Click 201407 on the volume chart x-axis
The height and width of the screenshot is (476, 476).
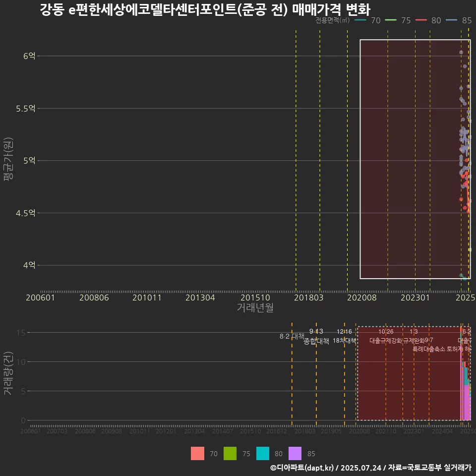click(x=223, y=431)
